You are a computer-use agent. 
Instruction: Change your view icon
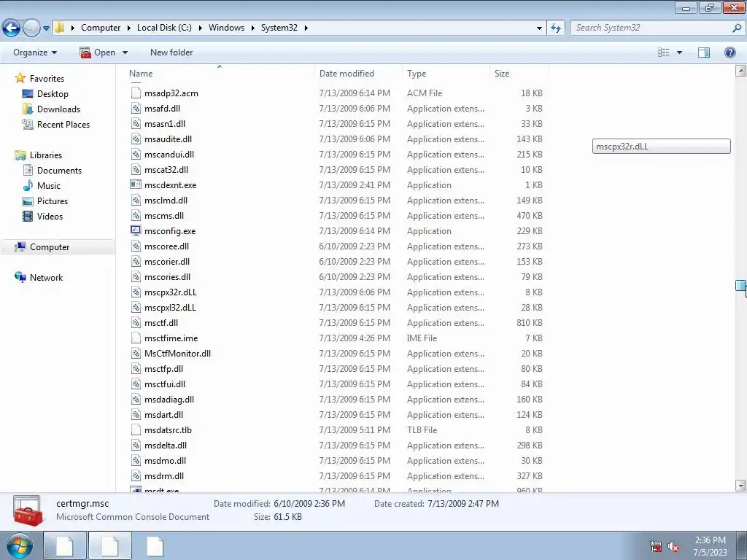664,52
